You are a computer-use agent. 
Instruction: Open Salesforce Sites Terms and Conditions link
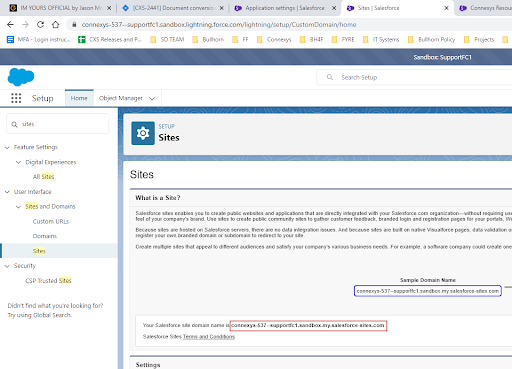209,337
